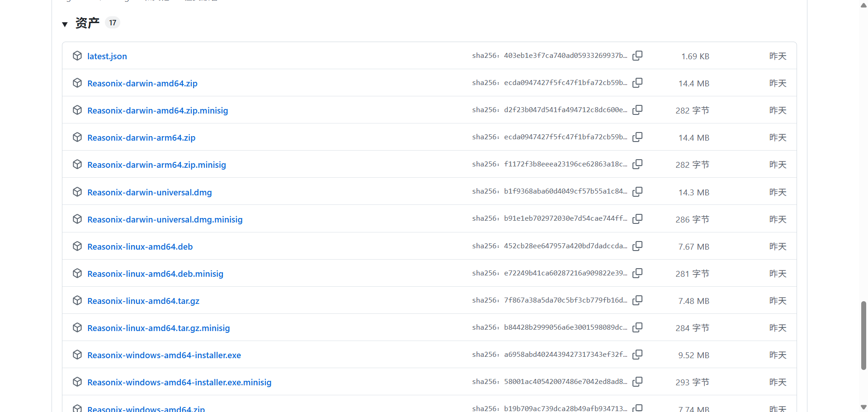Image resolution: width=868 pixels, height=412 pixels.
Task: Copy sha256 of Reasonix-darwin-amd64.zip.minisig
Action: click(637, 110)
